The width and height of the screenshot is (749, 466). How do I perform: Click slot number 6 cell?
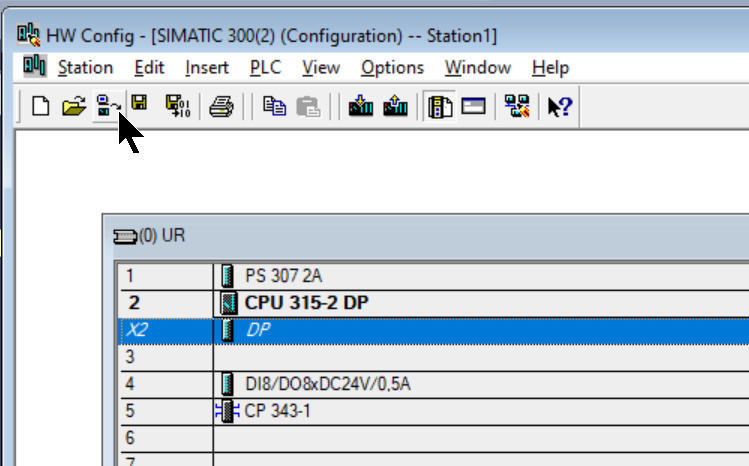(x=166, y=438)
